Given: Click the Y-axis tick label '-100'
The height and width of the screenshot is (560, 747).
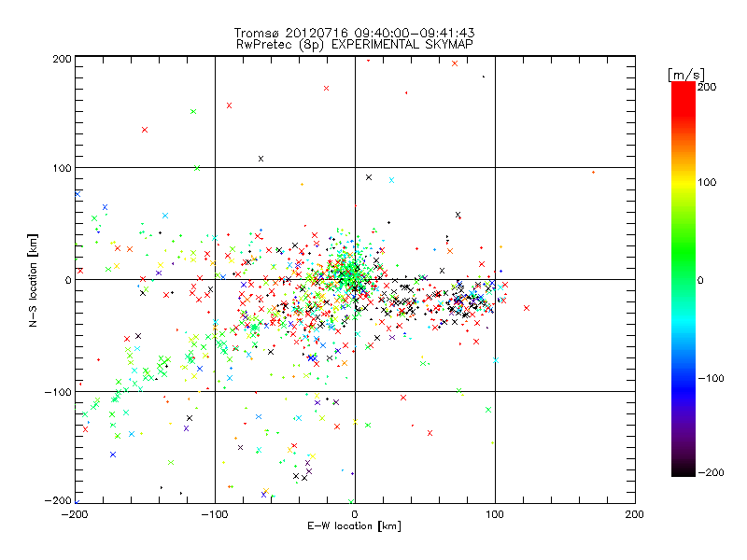Looking at the screenshot, I should [x=58, y=392].
